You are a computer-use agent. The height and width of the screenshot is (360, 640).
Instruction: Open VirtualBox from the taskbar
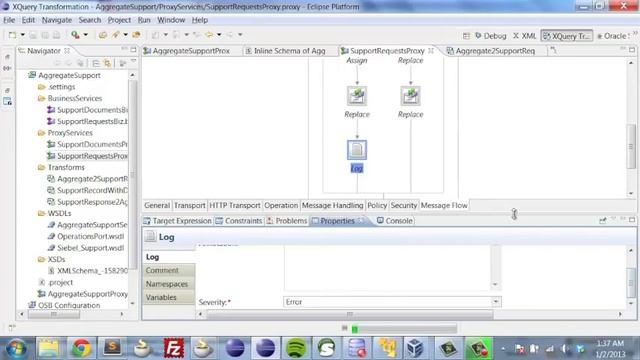point(416,348)
